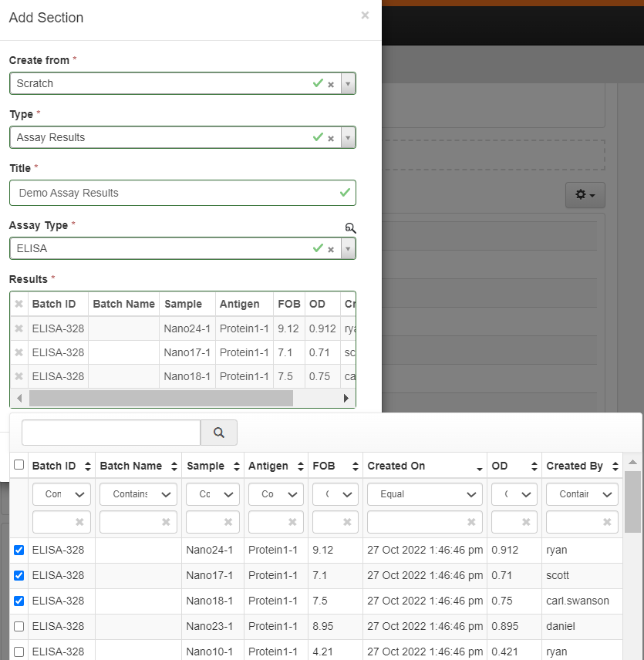Open the Type dropdown showing Assay Results

pos(348,137)
